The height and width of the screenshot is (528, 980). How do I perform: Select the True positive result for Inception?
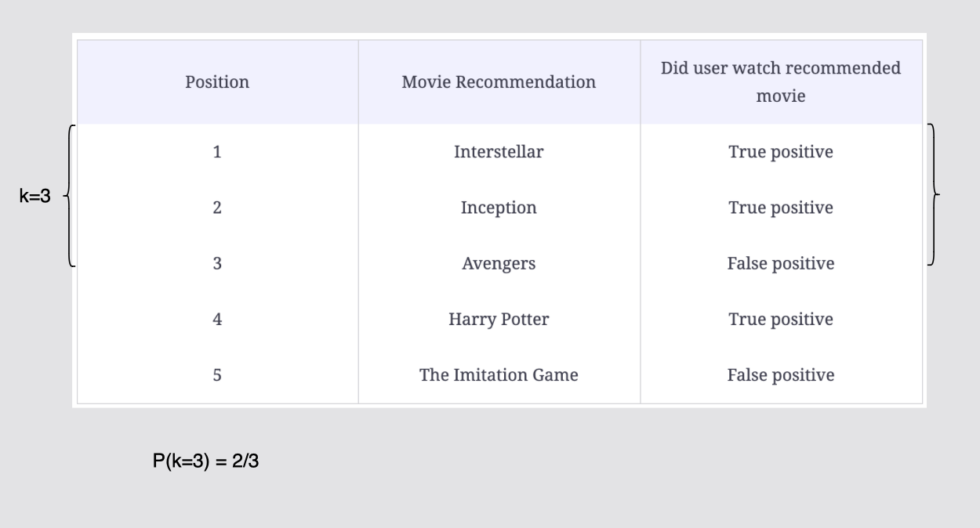pyautogui.click(x=781, y=208)
